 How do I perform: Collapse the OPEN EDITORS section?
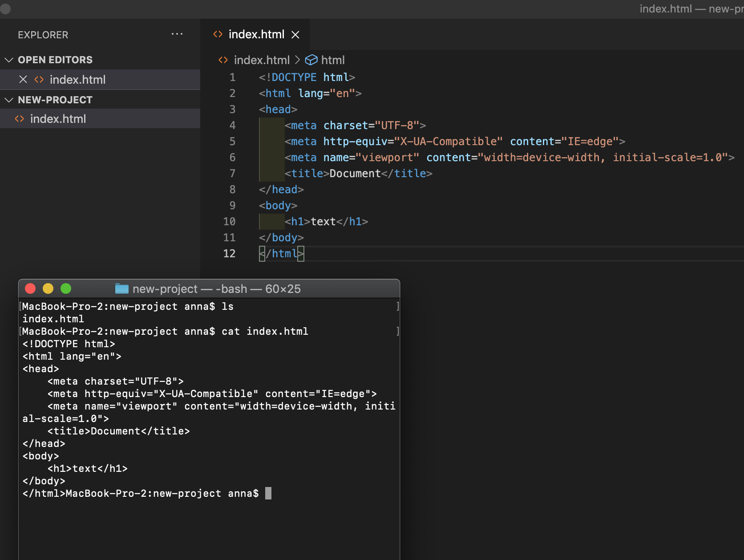click(9, 60)
